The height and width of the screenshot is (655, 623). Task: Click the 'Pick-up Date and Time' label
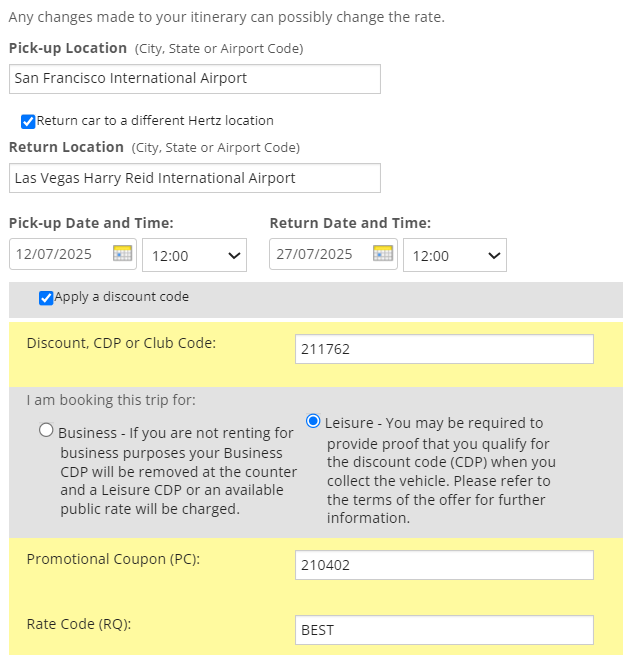coord(91,223)
